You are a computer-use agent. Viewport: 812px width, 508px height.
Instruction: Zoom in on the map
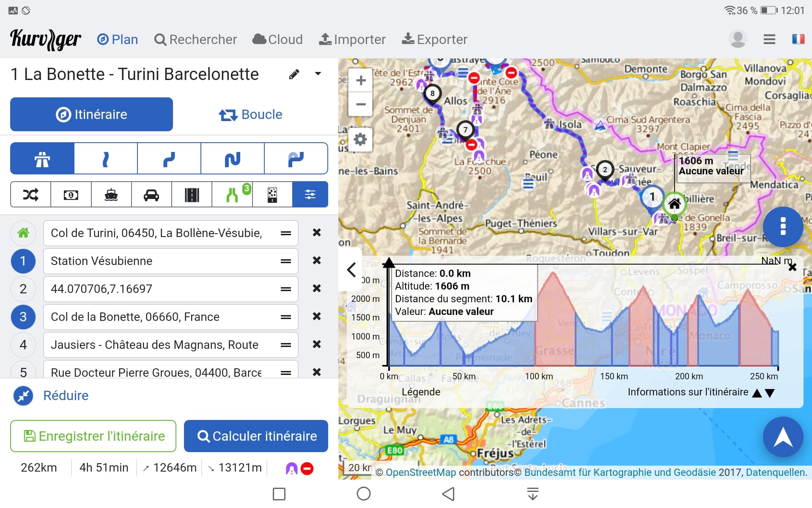pyautogui.click(x=360, y=80)
